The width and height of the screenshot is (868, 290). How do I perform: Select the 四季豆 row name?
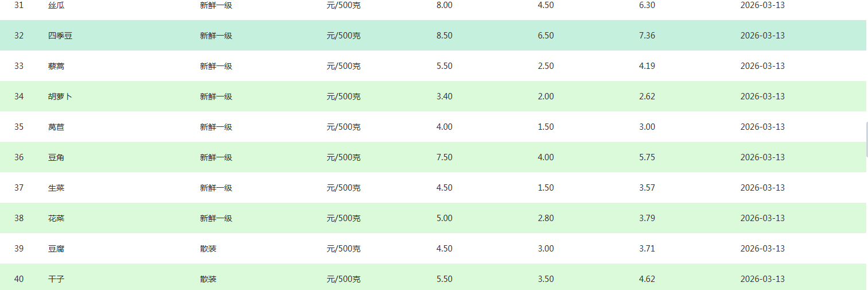tap(60, 36)
